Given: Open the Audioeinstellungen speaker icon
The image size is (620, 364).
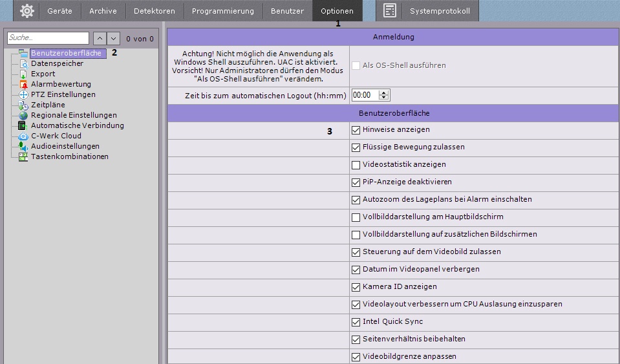Looking at the screenshot, I should click(x=23, y=146).
